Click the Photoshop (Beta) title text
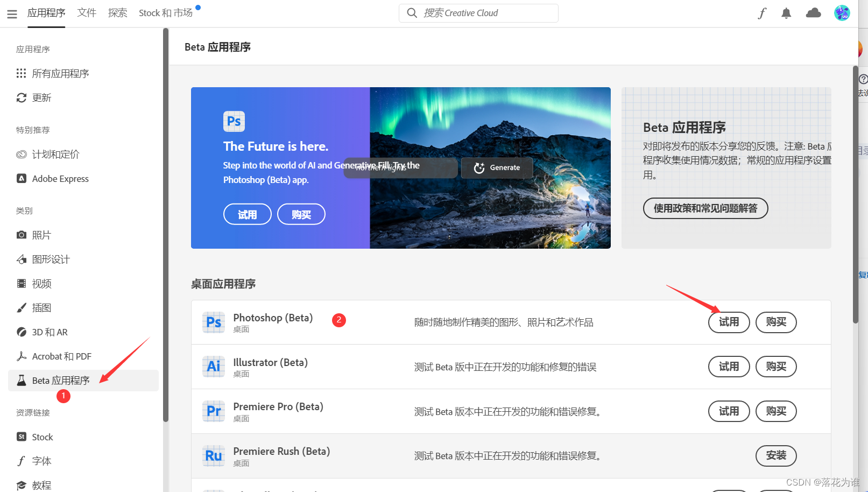 click(273, 318)
